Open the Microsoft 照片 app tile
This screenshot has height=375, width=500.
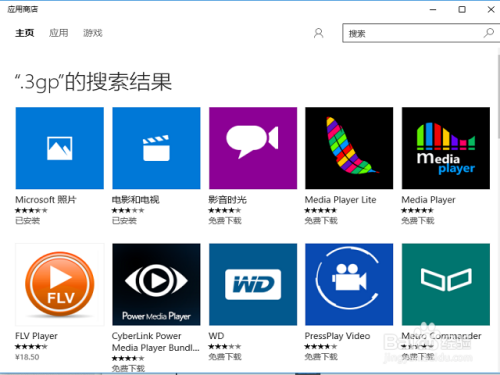60,148
